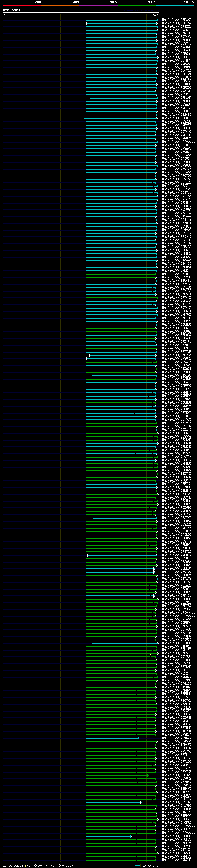Select the UniRef100_A2Z698 label
Viewport: 197px width, 868px height.
pyautogui.click(x=176, y=508)
